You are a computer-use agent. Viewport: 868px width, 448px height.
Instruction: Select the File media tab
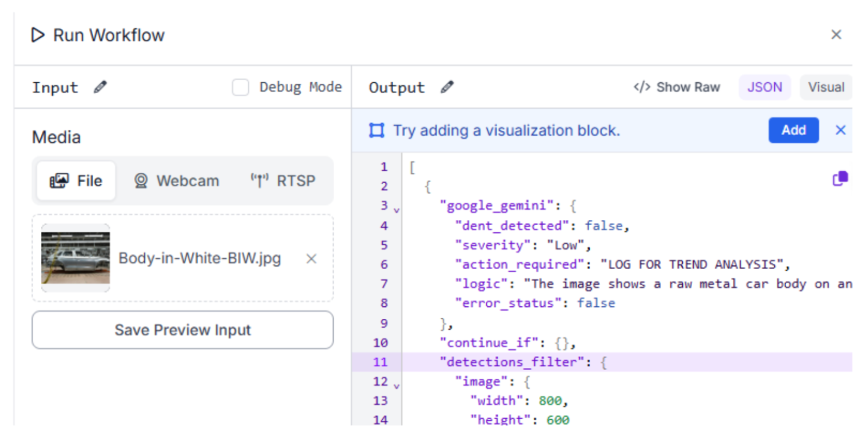[x=76, y=181]
